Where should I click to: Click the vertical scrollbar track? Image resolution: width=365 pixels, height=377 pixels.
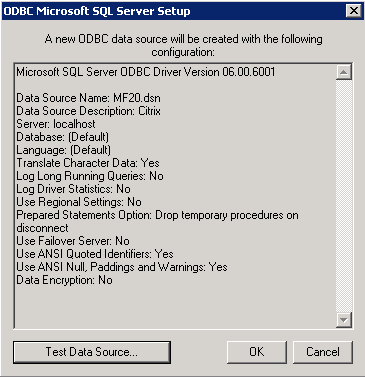point(344,196)
